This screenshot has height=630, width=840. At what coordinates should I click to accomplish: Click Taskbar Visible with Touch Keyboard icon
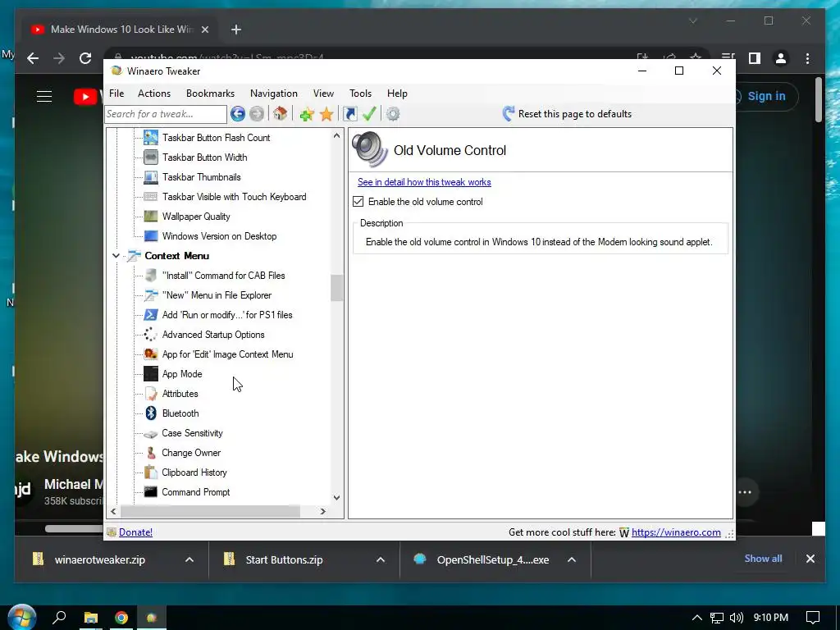[x=151, y=197]
